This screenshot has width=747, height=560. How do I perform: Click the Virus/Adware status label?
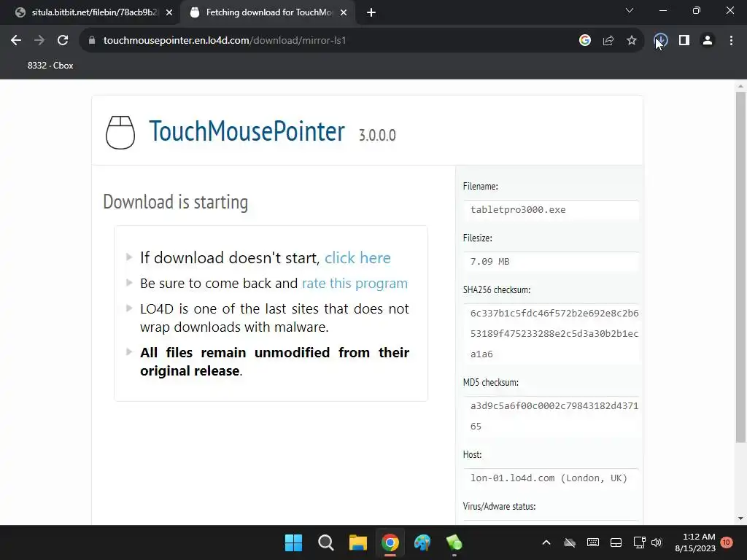499,506
